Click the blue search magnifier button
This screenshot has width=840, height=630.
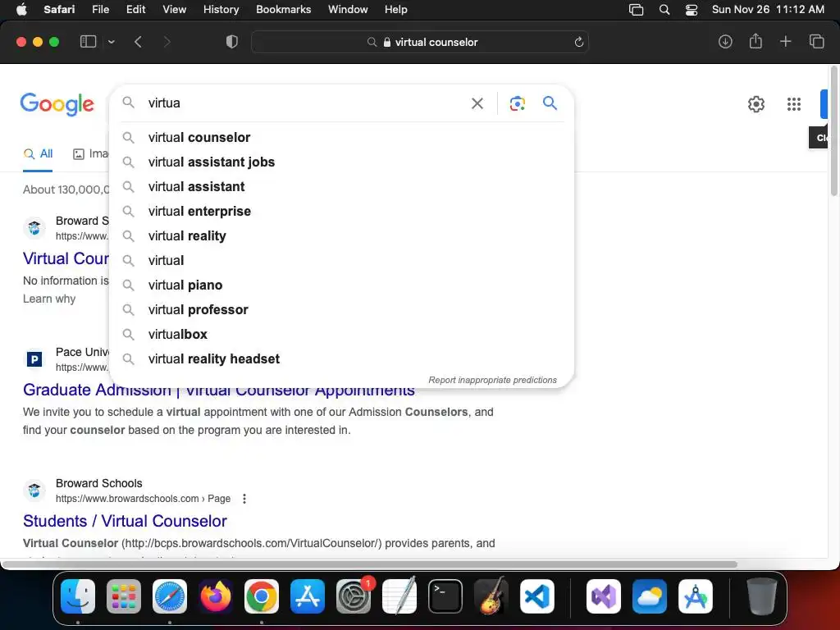(550, 103)
